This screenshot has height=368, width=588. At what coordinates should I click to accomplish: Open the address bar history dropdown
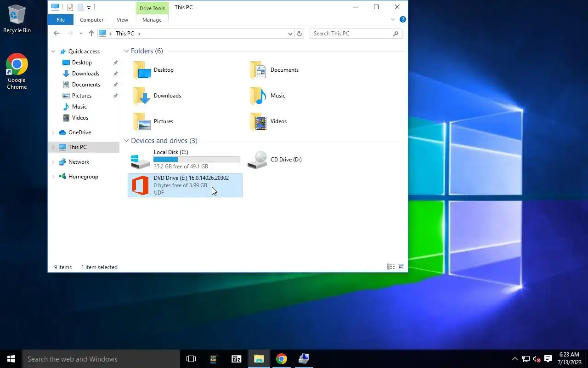click(x=290, y=34)
